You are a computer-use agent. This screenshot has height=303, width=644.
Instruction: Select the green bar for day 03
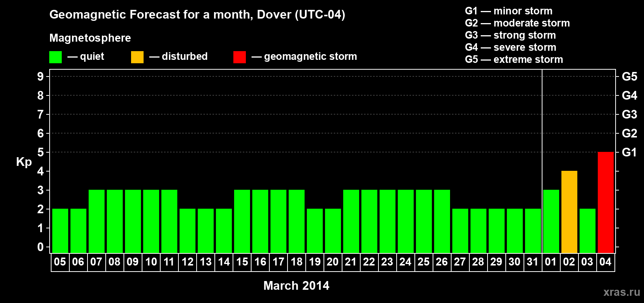(x=587, y=231)
